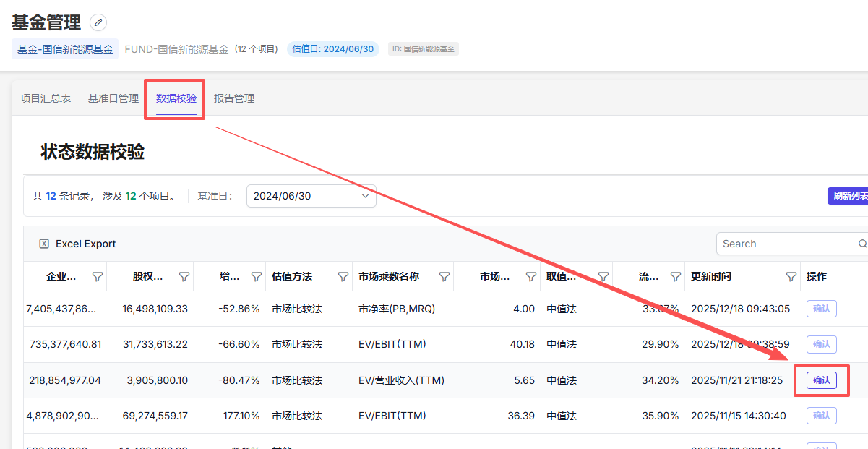Switch to the 项目汇总表 tab
Image resolution: width=868 pixels, height=449 pixels.
click(46, 98)
